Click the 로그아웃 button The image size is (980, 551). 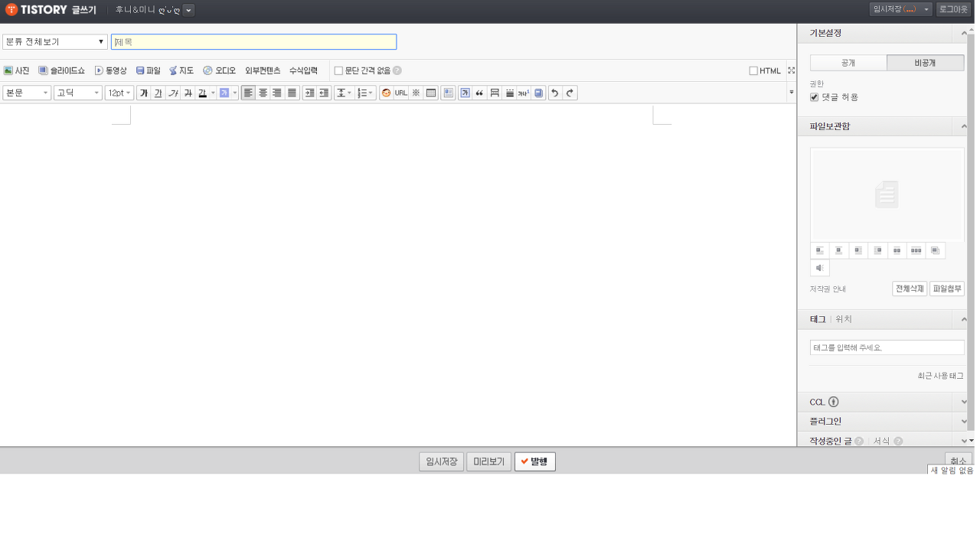click(953, 9)
